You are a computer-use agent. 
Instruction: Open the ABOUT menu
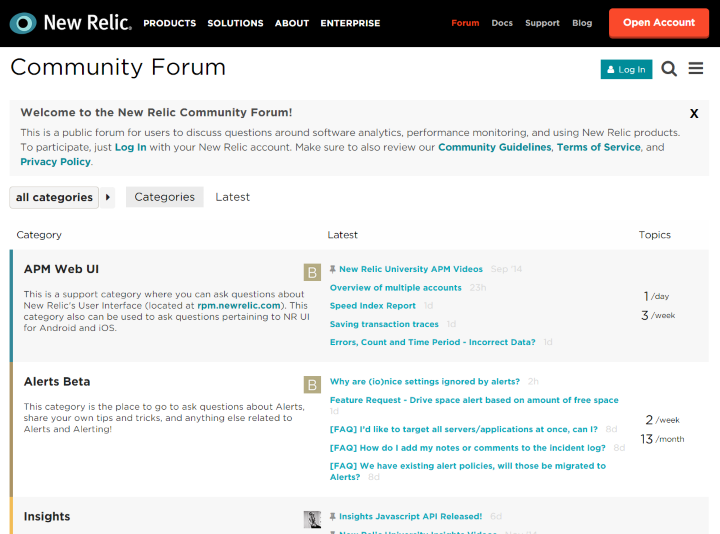(x=292, y=23)
